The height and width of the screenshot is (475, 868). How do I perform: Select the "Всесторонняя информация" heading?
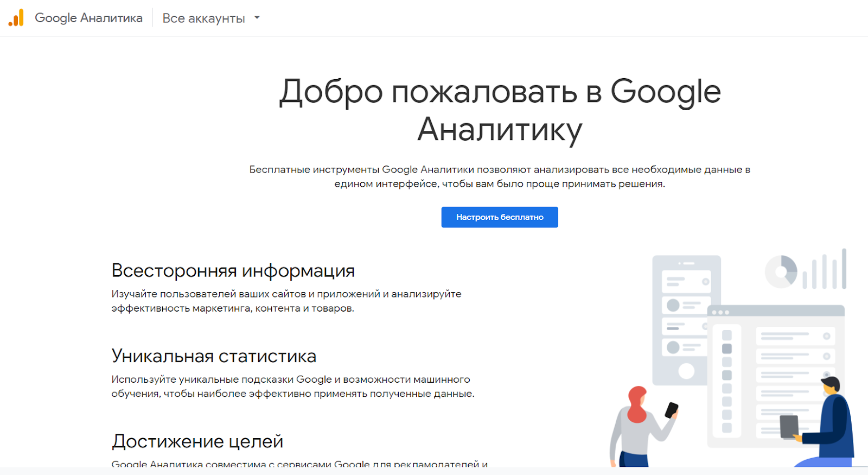(233, 270)
